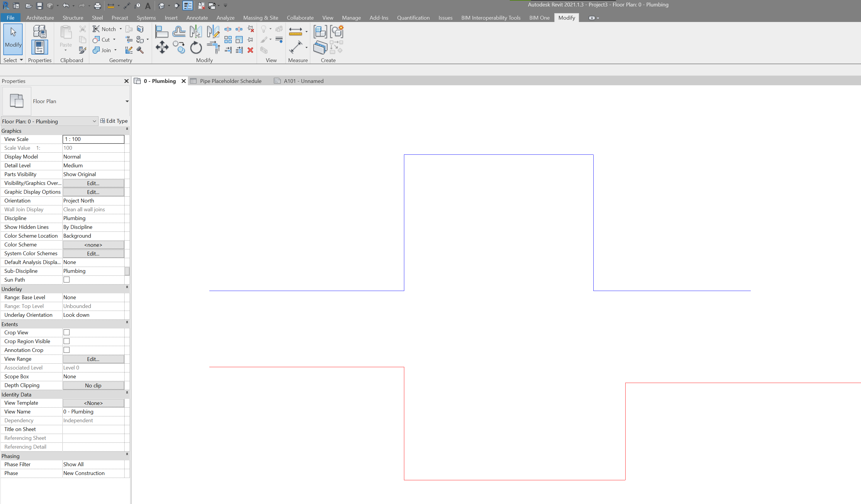Click inside the View Scale field
The height and width of the screenshot is (504, 861).
click(93, 139)
